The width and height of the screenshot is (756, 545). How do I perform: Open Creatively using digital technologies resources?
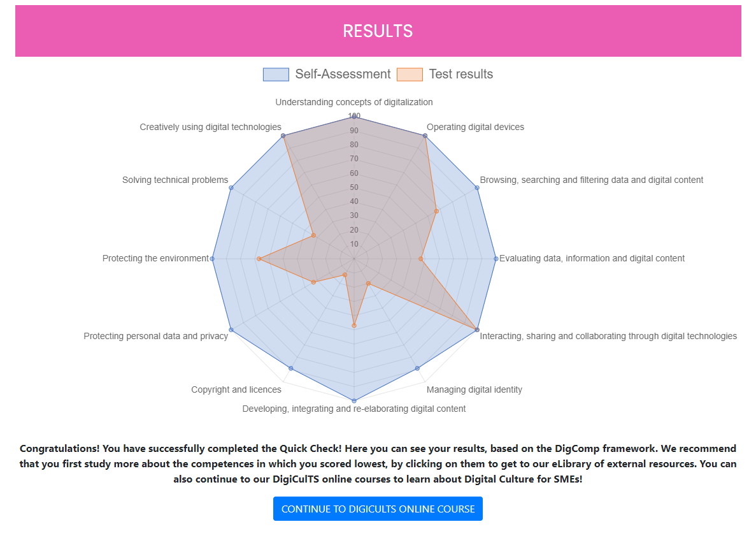(211, 127)
